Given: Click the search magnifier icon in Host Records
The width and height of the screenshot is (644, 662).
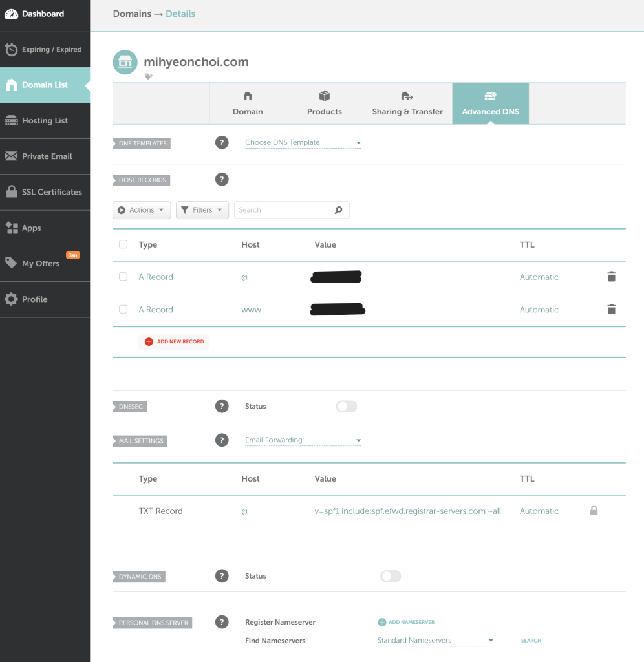Looking at the screenshot, I should (338, 210).
